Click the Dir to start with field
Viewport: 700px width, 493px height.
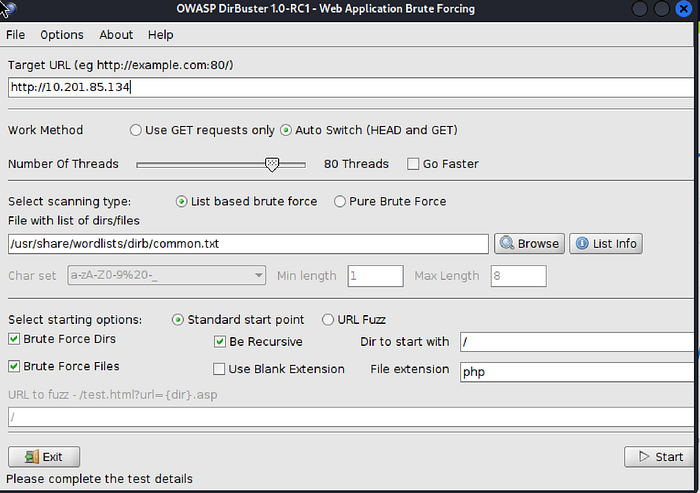coord(577,342)
